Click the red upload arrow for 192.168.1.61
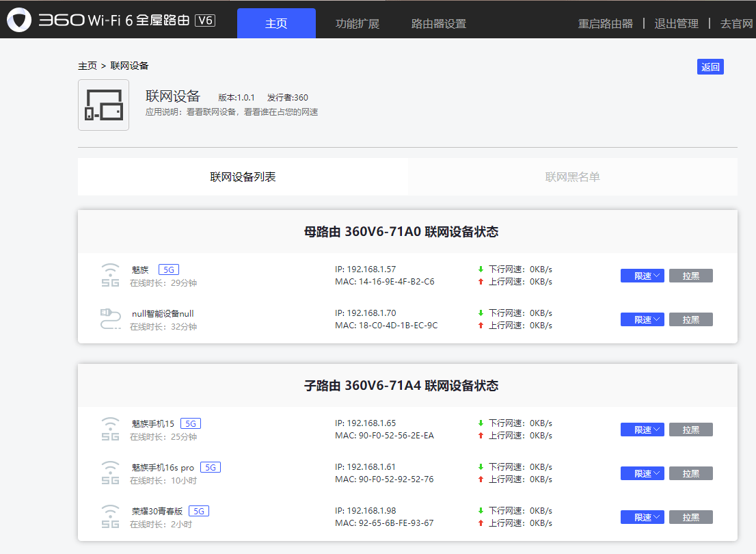The height and width of the screenshot is (554, 756). click(481, 479)
